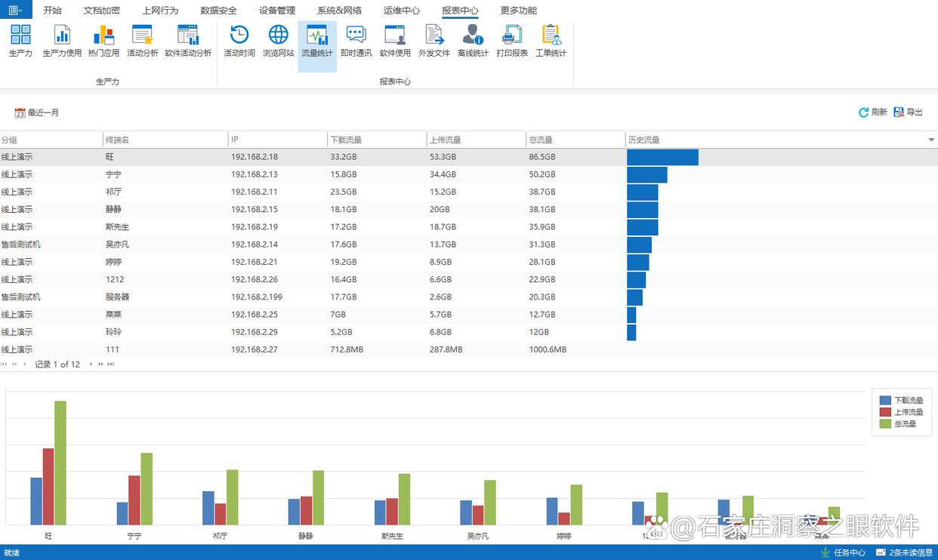Click the 导出 export button
938x560 pixels.
click(x=908, y=112)
